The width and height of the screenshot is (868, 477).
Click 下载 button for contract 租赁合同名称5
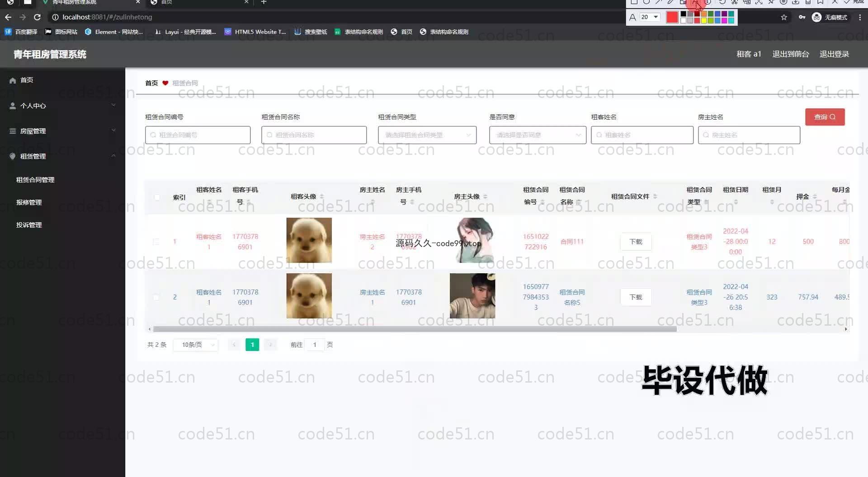(636, 297)
